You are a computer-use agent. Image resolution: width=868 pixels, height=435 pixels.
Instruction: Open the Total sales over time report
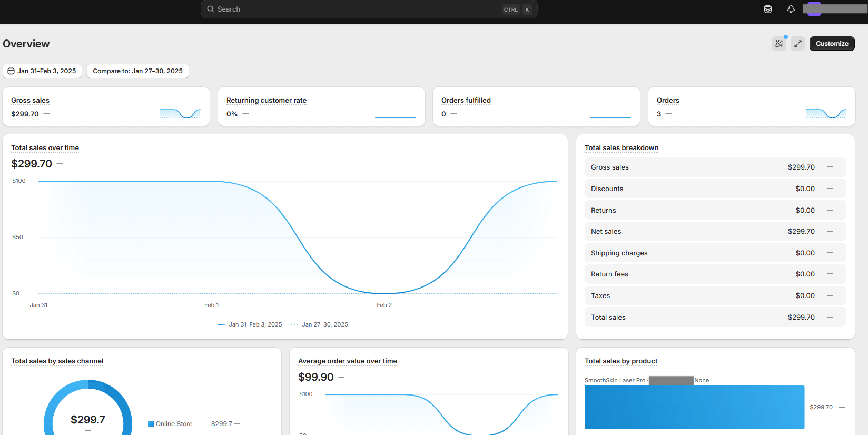pyautogui.click(x=45, y=148)
